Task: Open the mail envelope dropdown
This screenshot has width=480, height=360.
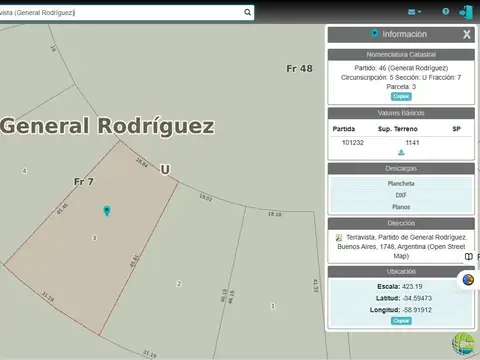Action: tap(414, 12)
